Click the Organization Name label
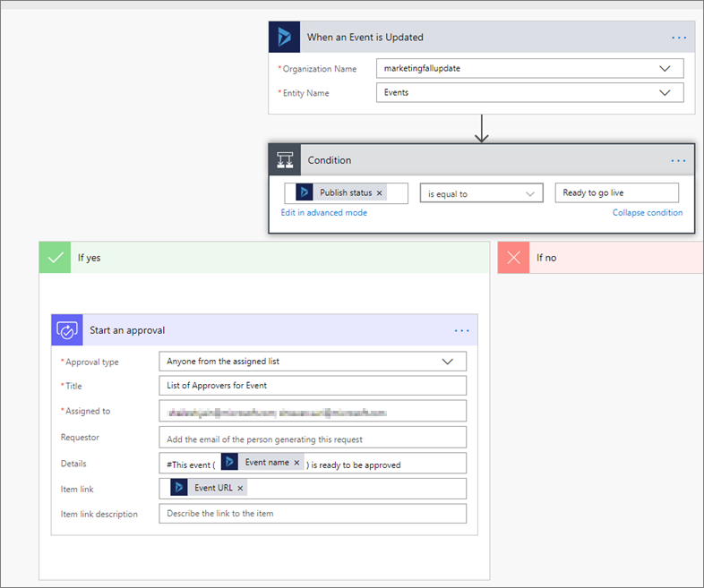 click(x=319, y=69)
